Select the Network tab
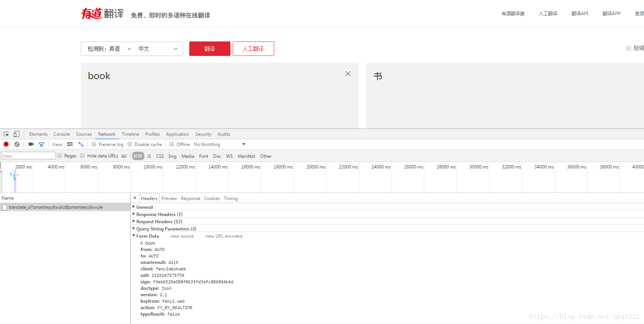644x324 pixels. (x=107, y=134)
